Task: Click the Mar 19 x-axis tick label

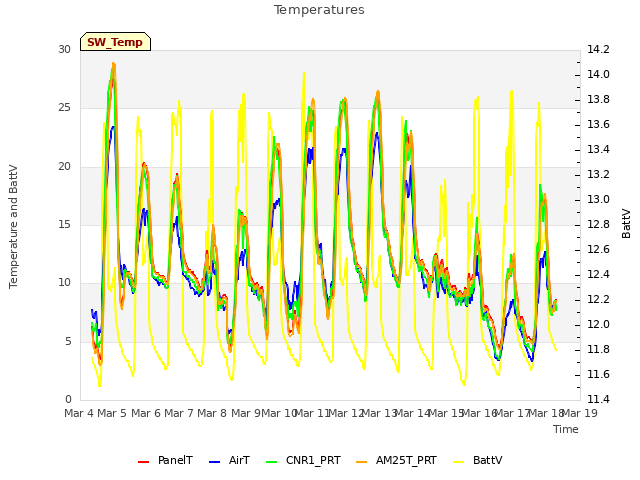Action: (580, 413)
